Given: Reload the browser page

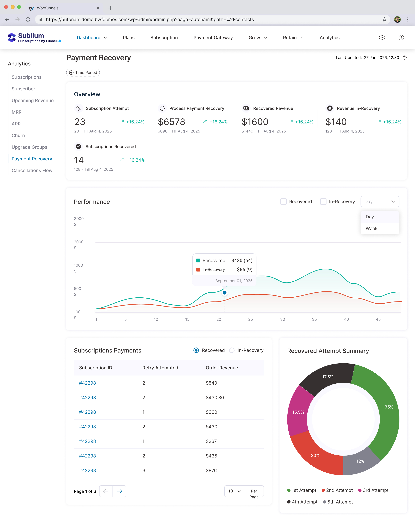Looking at the screenshot, I should (28, 19).
